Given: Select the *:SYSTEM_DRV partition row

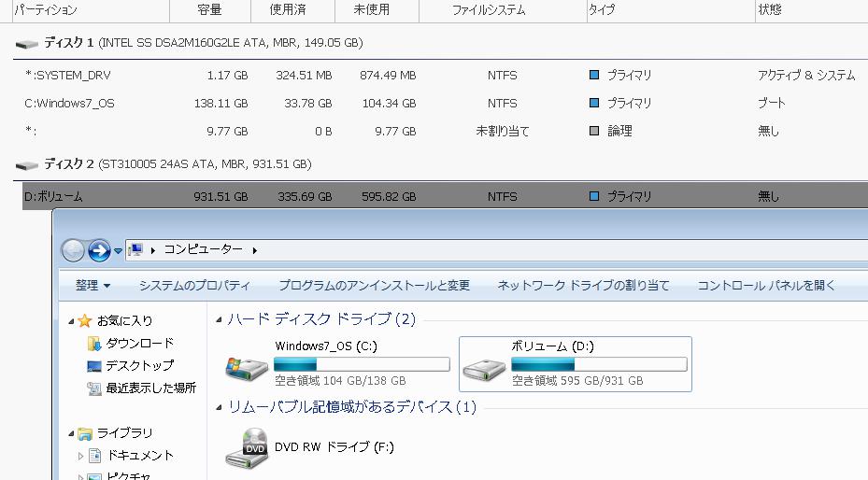Looking at the screenshot, I should click(x=445, y=76).
